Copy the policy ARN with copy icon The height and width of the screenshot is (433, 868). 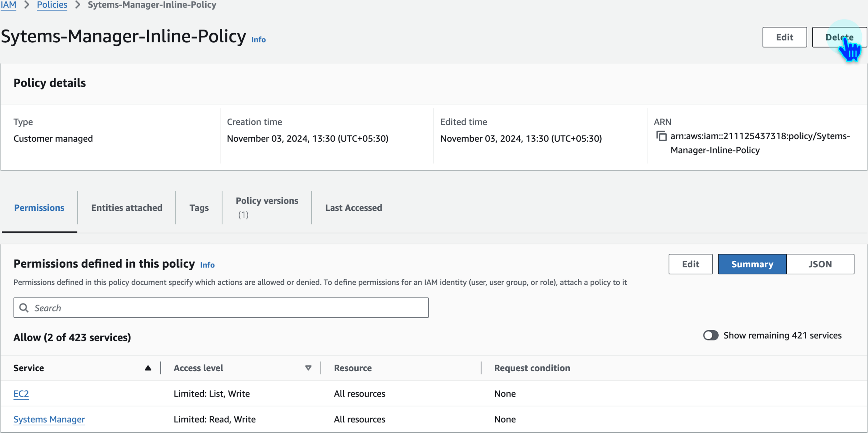661,136
